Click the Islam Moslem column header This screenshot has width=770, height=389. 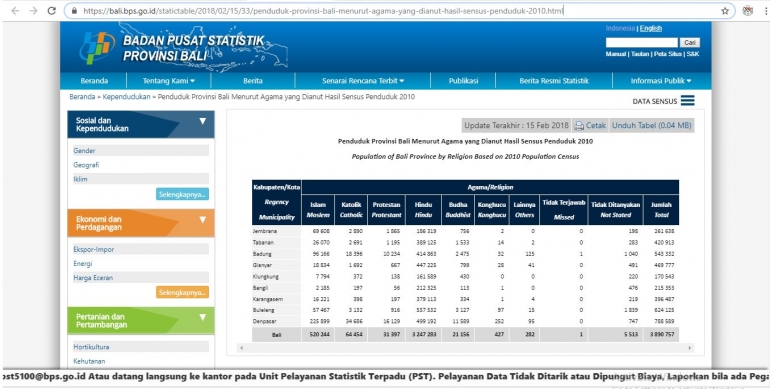coord(318,210)
